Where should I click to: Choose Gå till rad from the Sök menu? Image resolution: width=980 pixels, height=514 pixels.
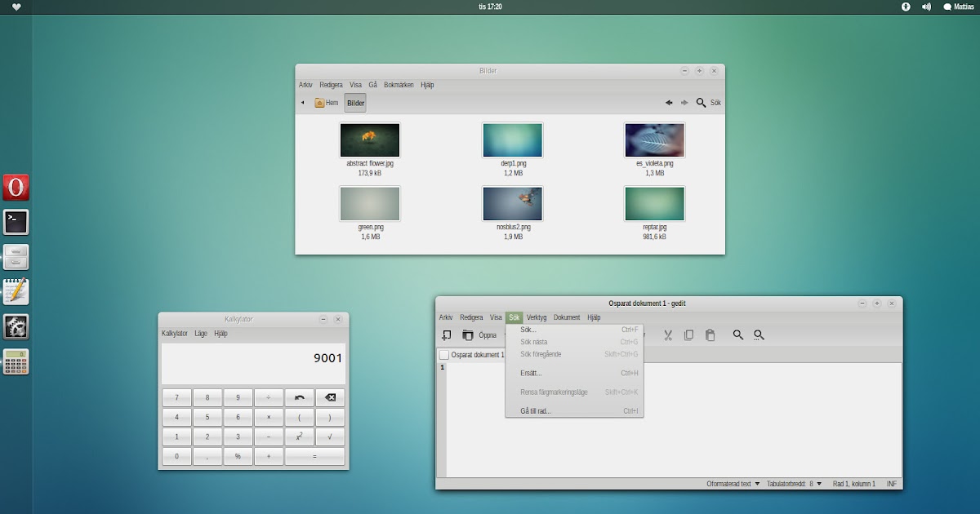click(536, 410)
